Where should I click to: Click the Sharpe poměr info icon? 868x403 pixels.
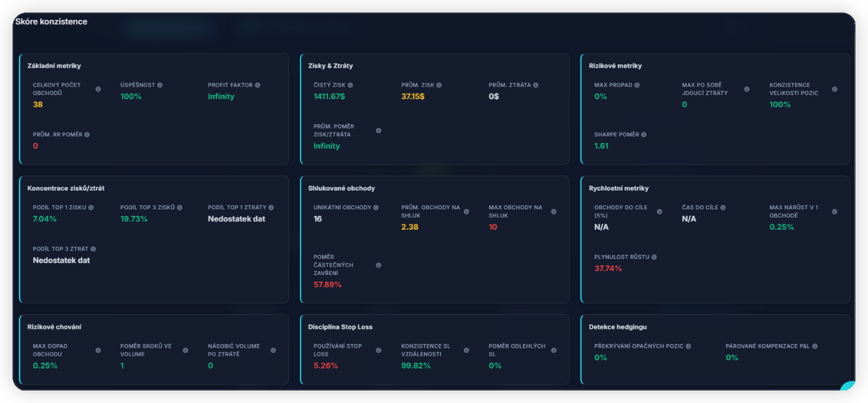(643, 135)
